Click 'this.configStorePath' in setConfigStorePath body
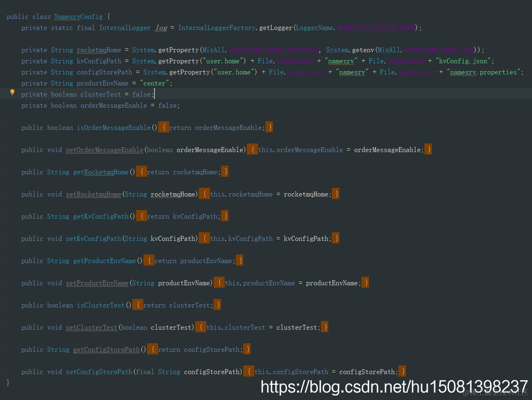Image resolution: width=532 pixels, height=400 pixels. coord(291,372)
